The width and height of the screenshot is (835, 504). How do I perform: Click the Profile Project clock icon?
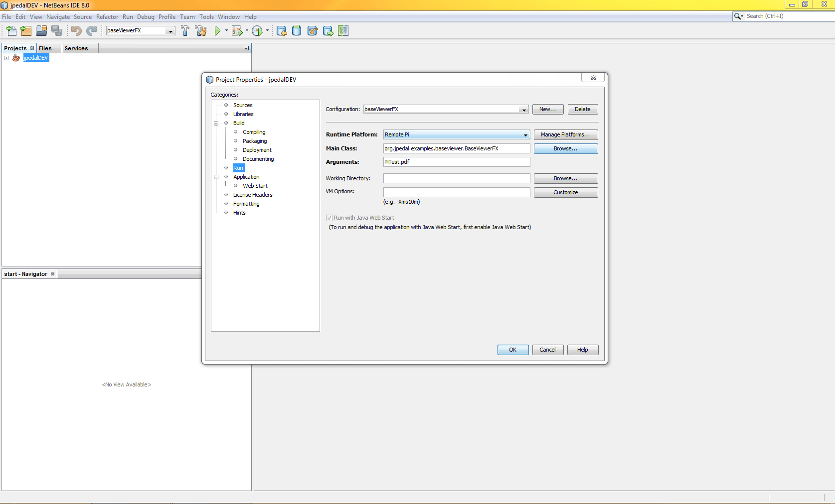[257, 31]
